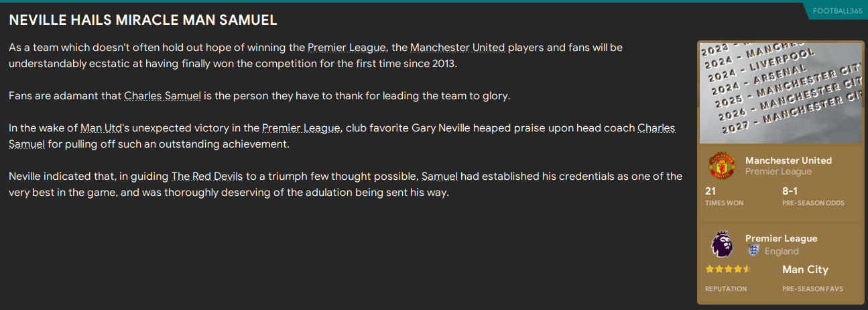Click Samuel link in the last paragraph

click(440, 176)
